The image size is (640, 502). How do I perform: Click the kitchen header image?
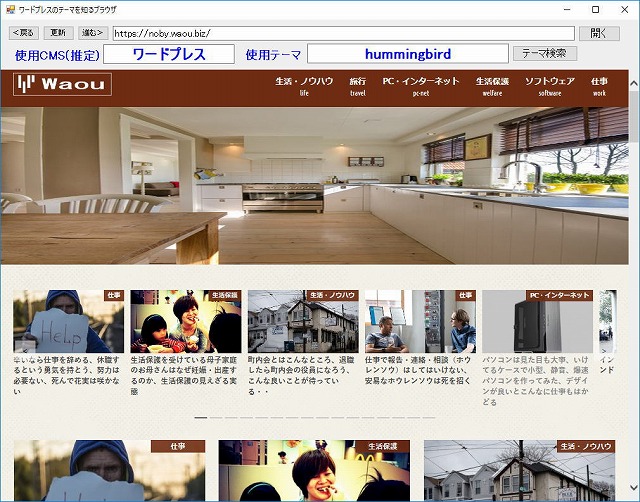coord(314,186)
